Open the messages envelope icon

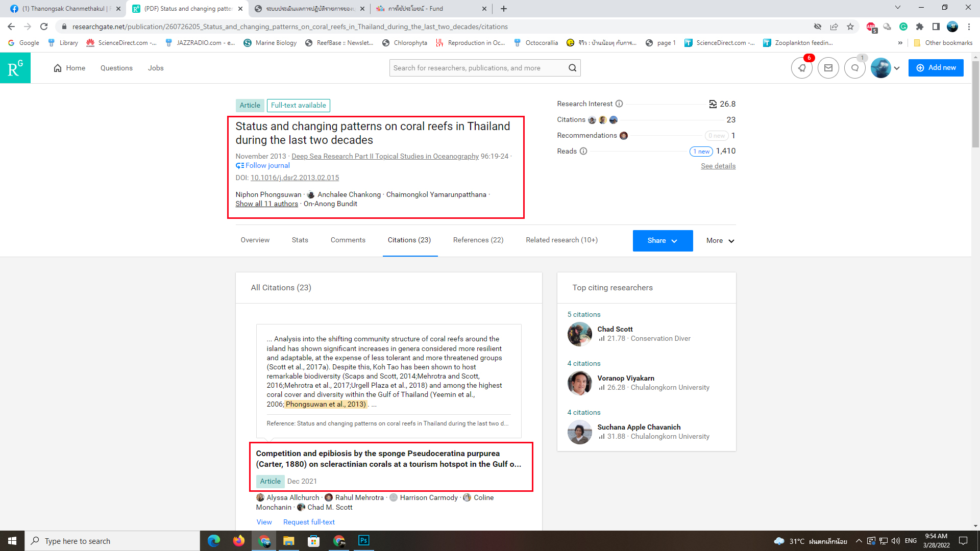point(828,68)
